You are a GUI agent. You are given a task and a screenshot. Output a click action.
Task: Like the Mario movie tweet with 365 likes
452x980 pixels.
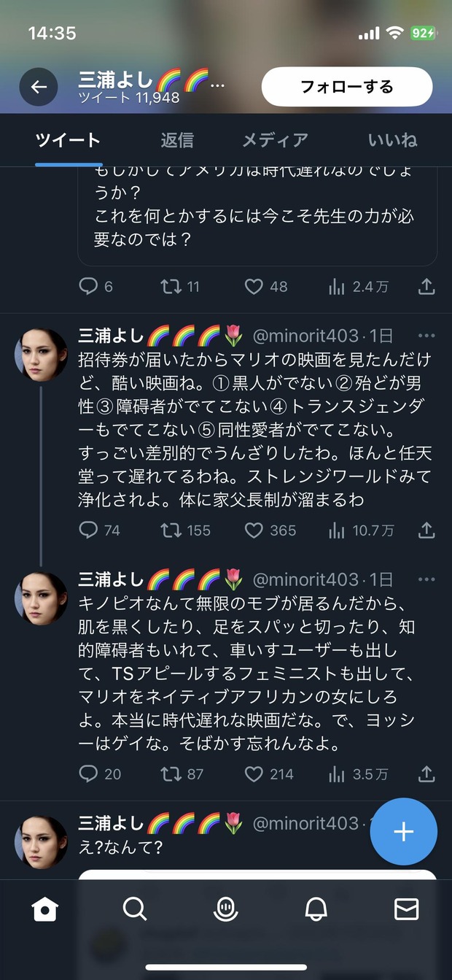pos(254,530)
